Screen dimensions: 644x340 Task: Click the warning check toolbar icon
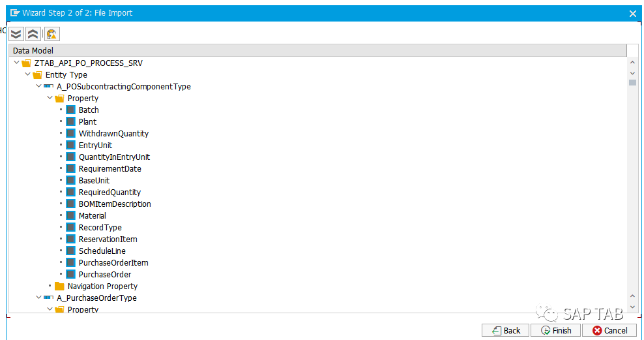pos(51,34)
